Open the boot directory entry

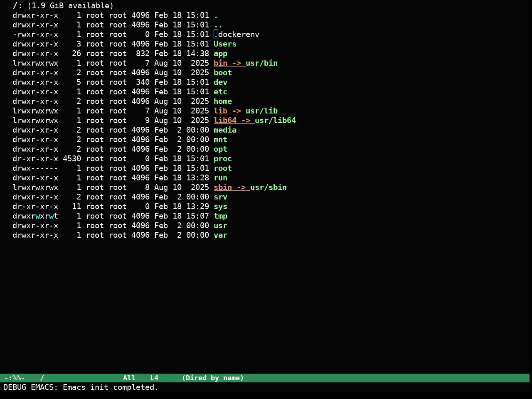(x=223, y=73)
